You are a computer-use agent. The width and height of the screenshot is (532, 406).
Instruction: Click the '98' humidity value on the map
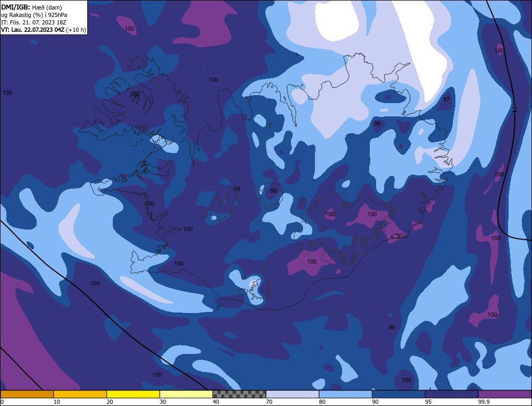[377, 123]
